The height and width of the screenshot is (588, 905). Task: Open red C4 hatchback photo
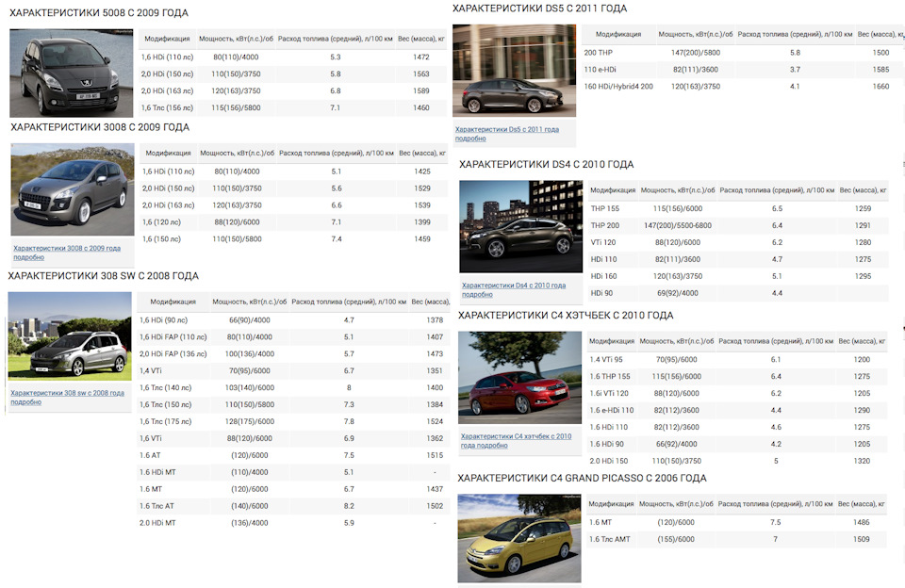(x=519, y=377)
